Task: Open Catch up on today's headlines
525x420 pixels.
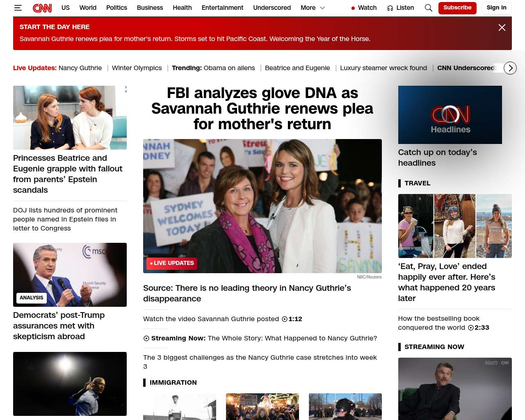Action: 438,157
